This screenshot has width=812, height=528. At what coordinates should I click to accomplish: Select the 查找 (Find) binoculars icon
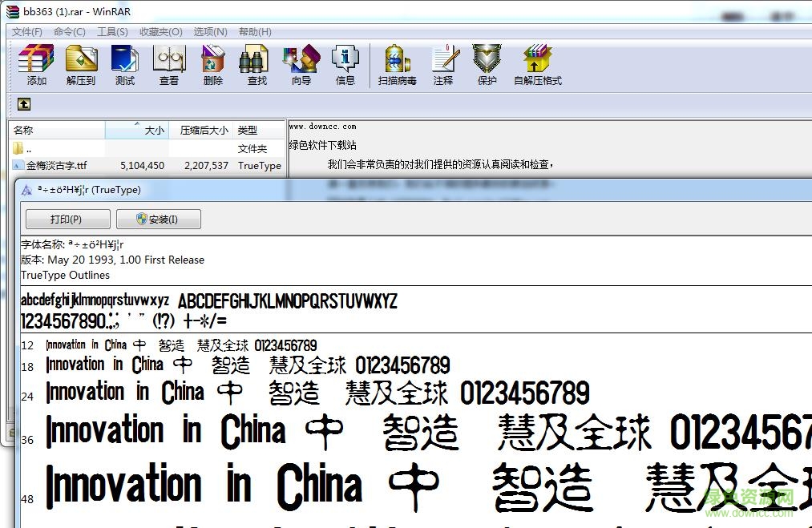coord(256,64)
